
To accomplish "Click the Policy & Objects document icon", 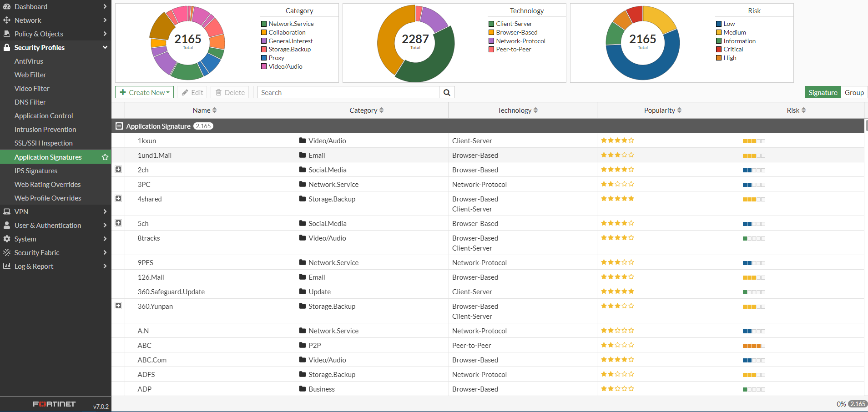I will coord(7,34).
